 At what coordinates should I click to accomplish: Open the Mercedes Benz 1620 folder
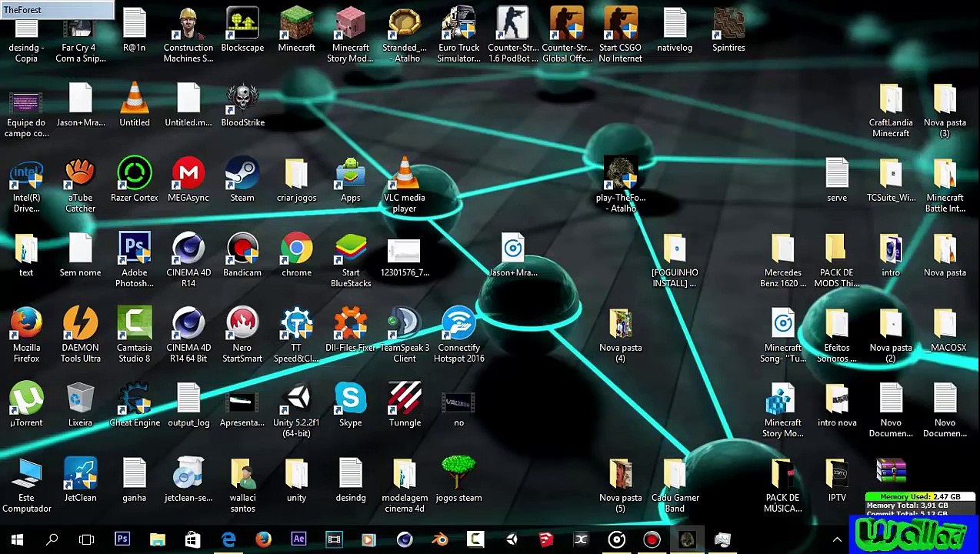[783, 261]
